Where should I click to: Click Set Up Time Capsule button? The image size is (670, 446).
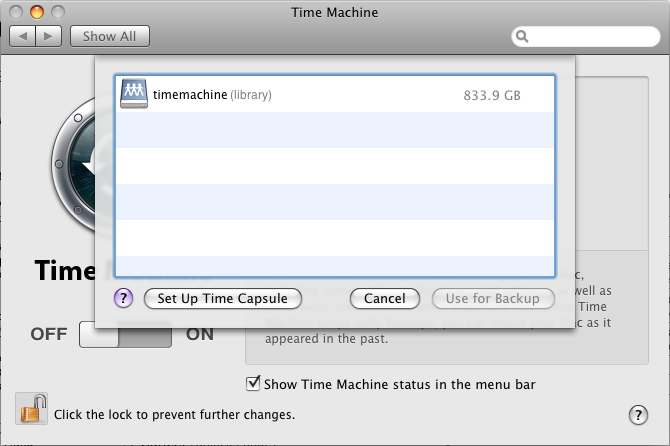[x=223, y=298]
